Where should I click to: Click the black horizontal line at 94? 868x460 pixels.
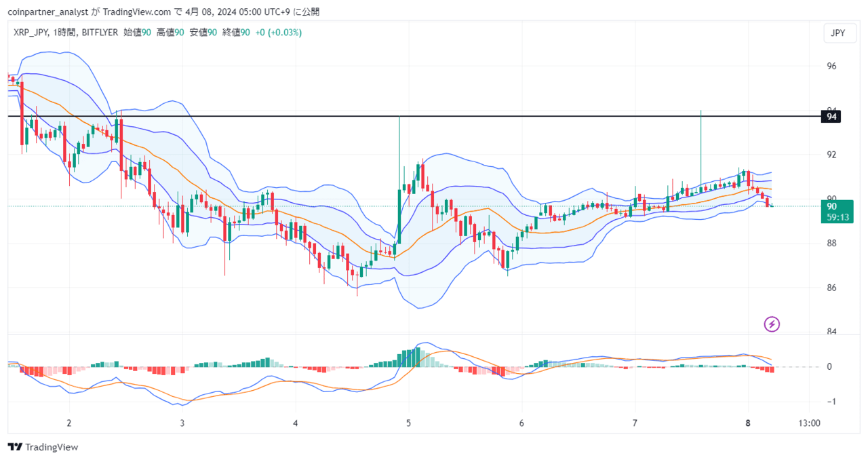pos(414,116)
